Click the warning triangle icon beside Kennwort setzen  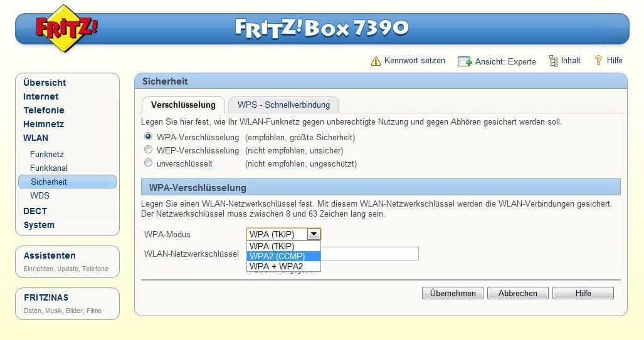(x=376, y=61)
